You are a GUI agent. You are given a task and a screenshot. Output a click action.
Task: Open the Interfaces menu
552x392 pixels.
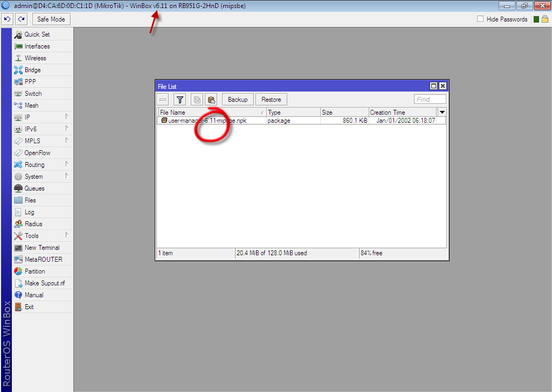tap(42, 46)
